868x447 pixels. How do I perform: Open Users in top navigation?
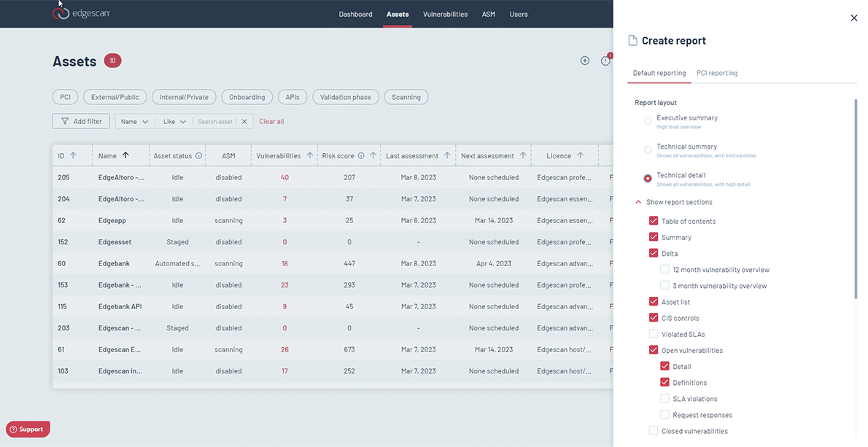pos(519,14)
